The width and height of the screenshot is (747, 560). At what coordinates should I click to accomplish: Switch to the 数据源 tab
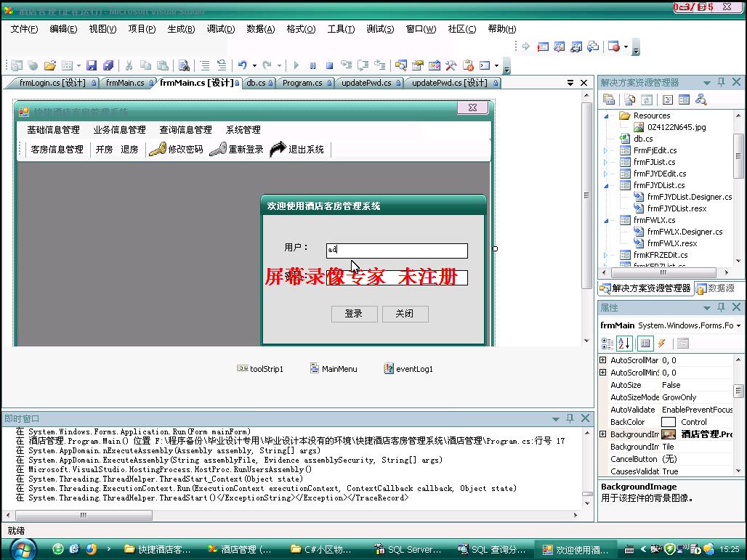pyautogui.click(x=715, y=288)
